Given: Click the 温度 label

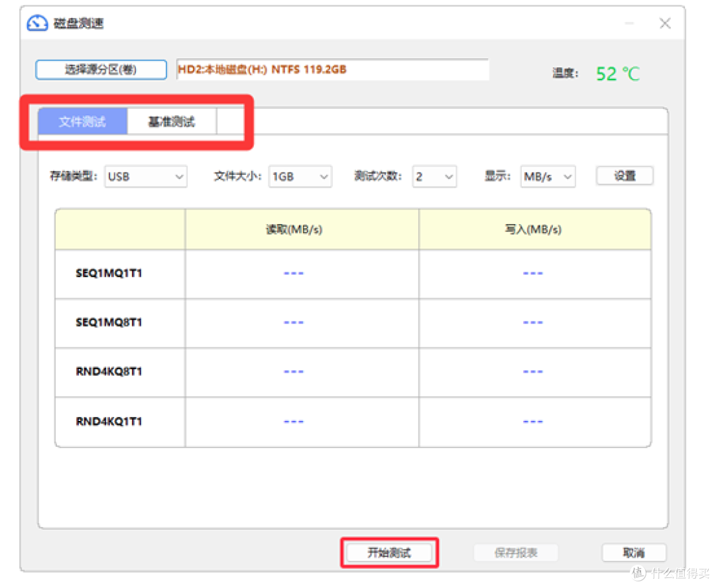Looking at the screenshot, I should pos(566,73).
